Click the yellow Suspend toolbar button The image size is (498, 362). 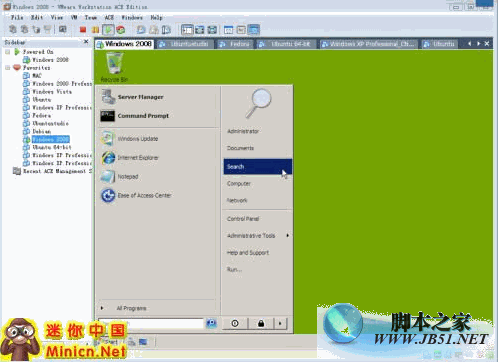click(x=95, y=30)
